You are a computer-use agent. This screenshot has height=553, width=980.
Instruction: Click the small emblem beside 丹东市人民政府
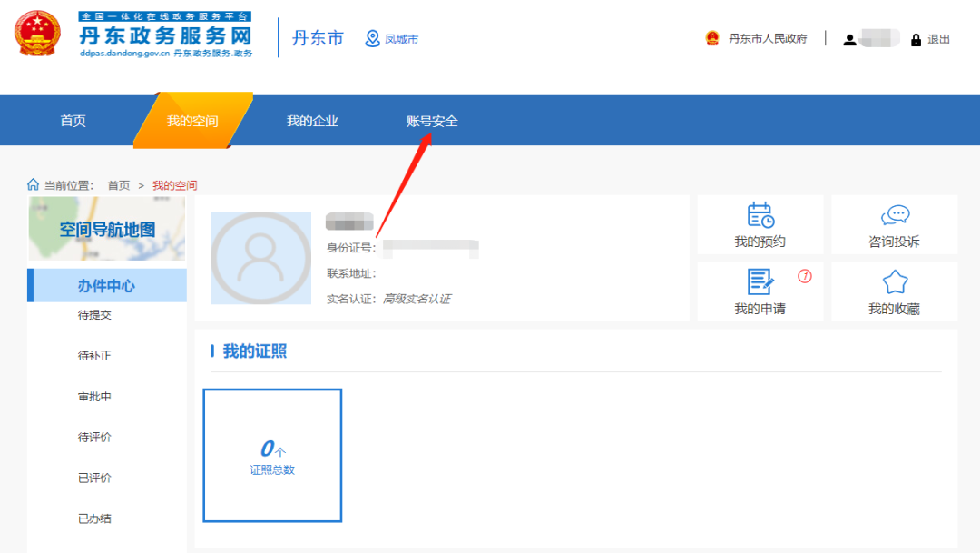tap(711, 38)
